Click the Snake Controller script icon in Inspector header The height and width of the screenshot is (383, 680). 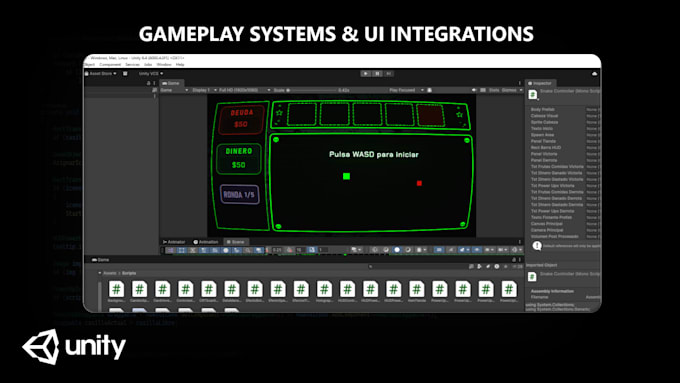[533, 95]
